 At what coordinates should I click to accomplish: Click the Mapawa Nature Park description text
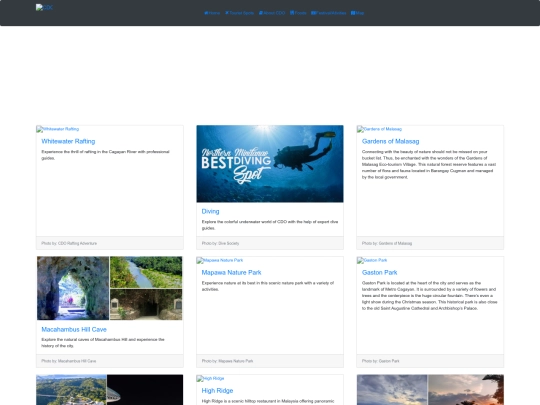point(268,286)
